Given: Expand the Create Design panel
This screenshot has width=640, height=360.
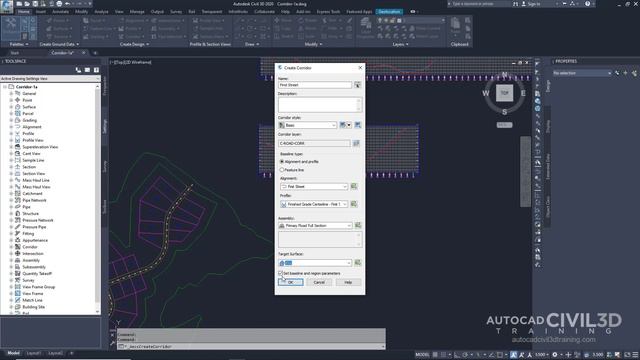Looking at the screenshot, I should (134, 44).
